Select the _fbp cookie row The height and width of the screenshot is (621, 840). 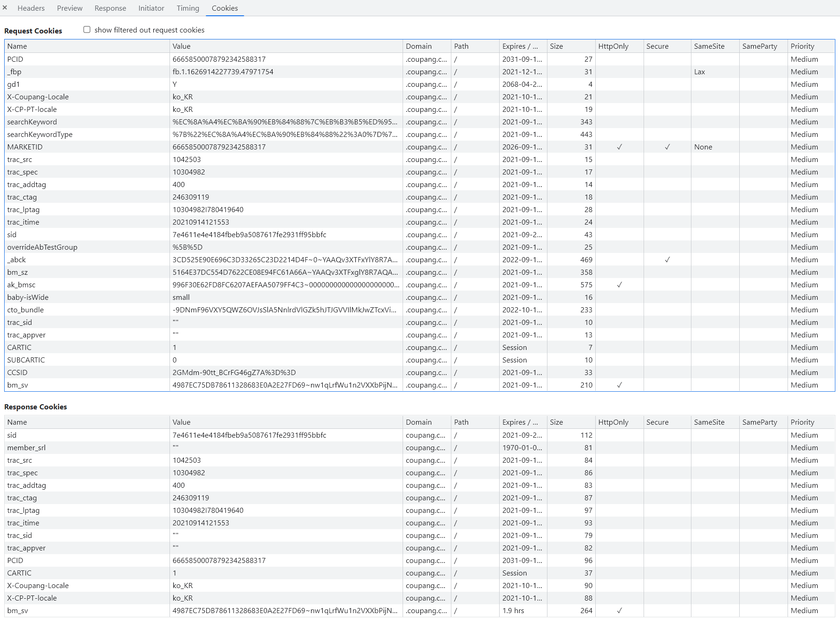[420, 72]
